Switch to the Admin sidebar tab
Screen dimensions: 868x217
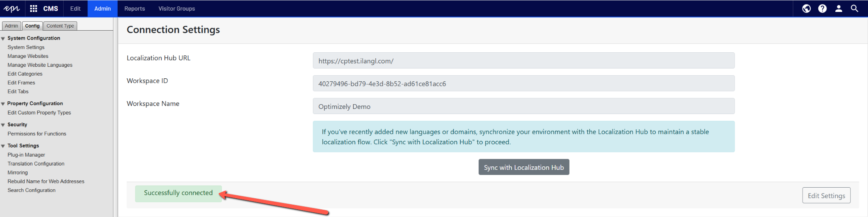(11, 26)
